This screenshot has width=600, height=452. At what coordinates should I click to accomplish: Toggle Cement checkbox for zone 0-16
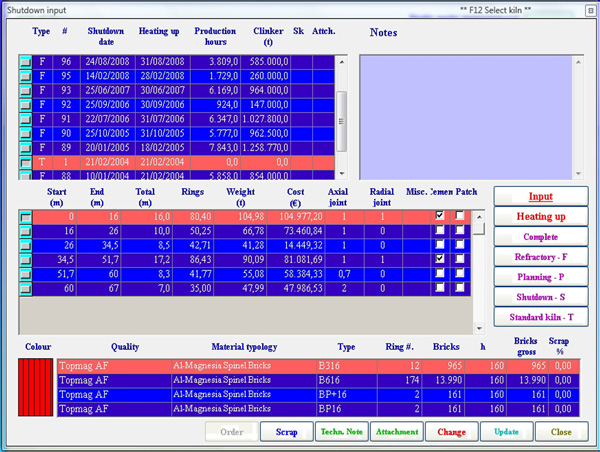click(x=440, y=215)
